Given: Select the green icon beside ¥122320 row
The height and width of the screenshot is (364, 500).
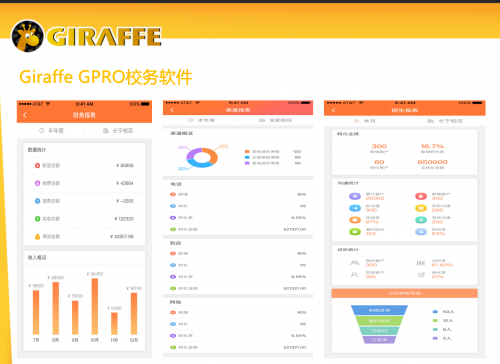Looking at the screenshot, I should click(37, 219).
